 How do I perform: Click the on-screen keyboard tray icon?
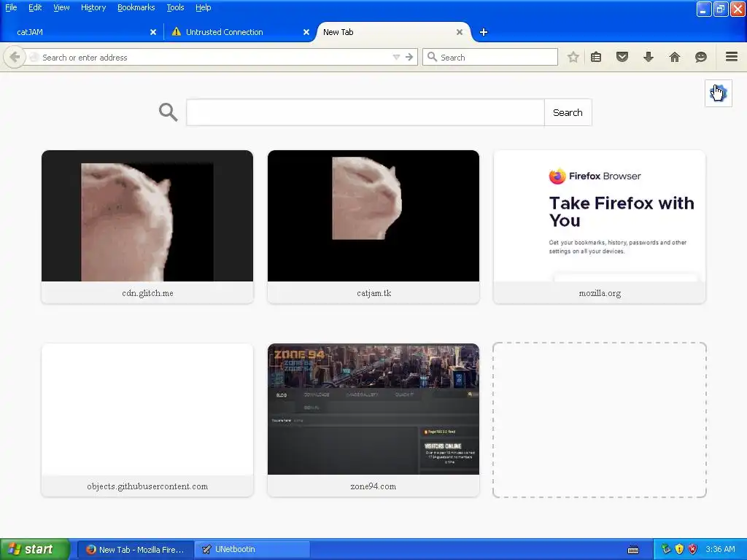[633, 550]
